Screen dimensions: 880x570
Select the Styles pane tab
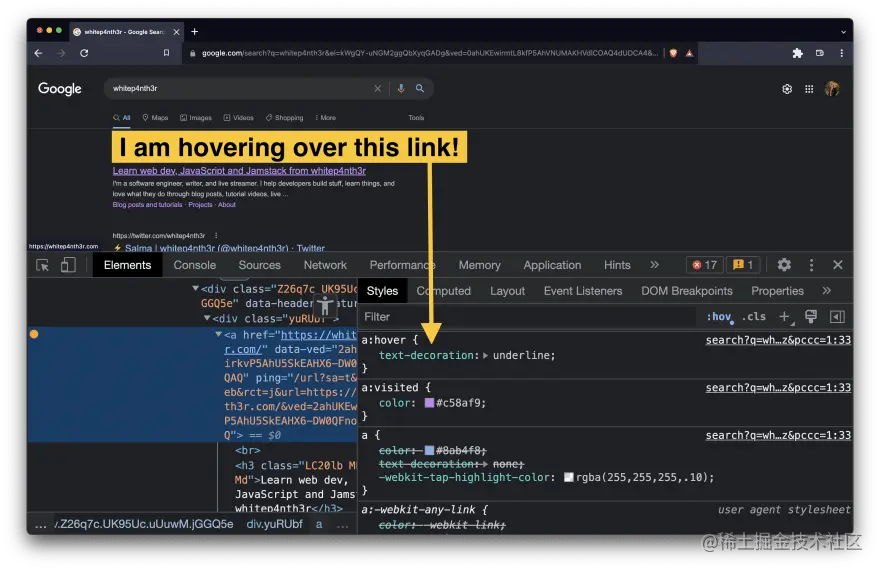click(382, 291)
